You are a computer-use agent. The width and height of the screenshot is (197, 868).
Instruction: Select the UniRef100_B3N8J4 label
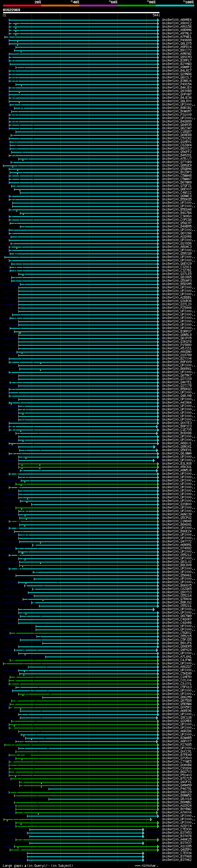point(177,81)
